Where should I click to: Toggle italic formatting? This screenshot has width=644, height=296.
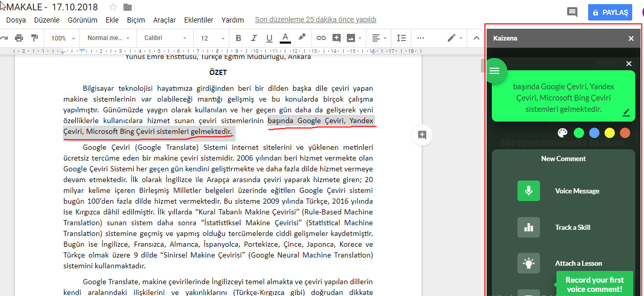pyautogui.click(x=254, y=38)
